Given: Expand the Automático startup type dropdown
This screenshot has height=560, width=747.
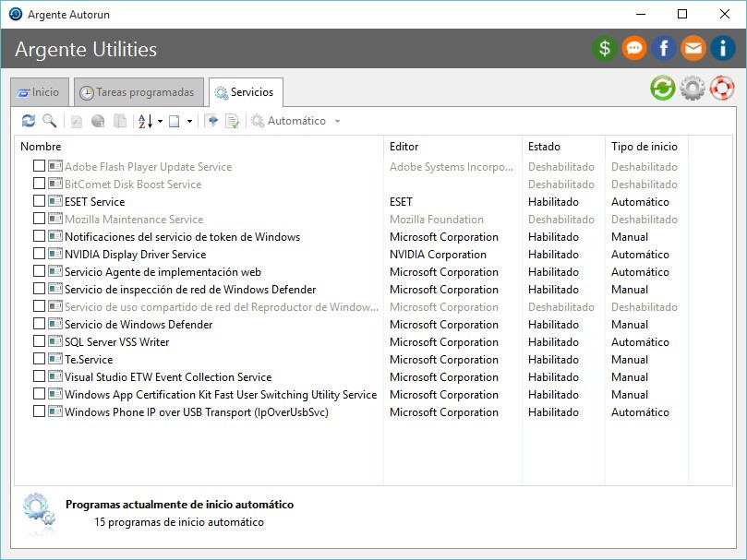Looking at the screenshot, I should click(x=337, y=121).
